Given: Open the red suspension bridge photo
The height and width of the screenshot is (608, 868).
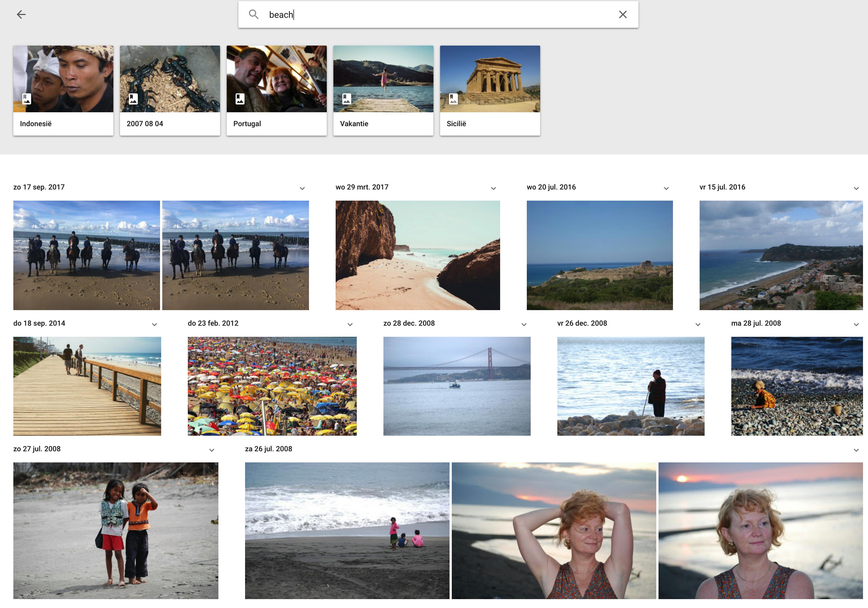Looking at the screenshot, I should click(x=457, y=386).
